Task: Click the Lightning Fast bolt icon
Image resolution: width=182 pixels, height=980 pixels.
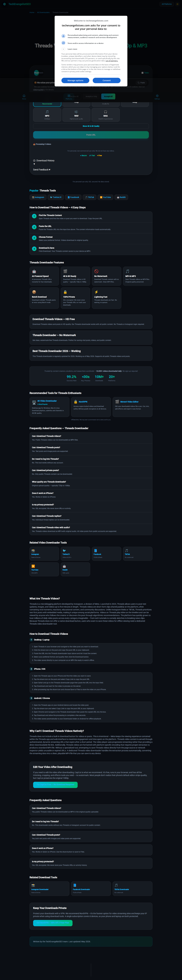Action: (x=96, y=292)
